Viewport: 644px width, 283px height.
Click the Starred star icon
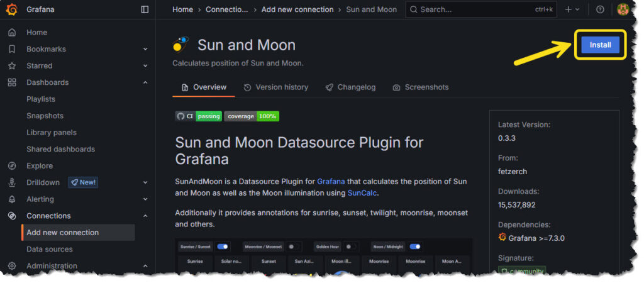coord(12,65)
